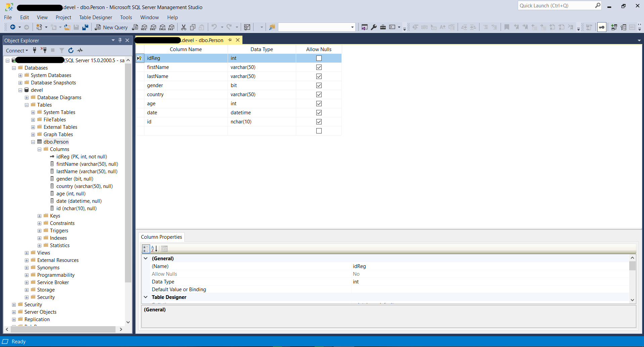Viewport: 644px width, 347px height.
Task: Click the wrench Properties Window icon
Action: (374, 27)
